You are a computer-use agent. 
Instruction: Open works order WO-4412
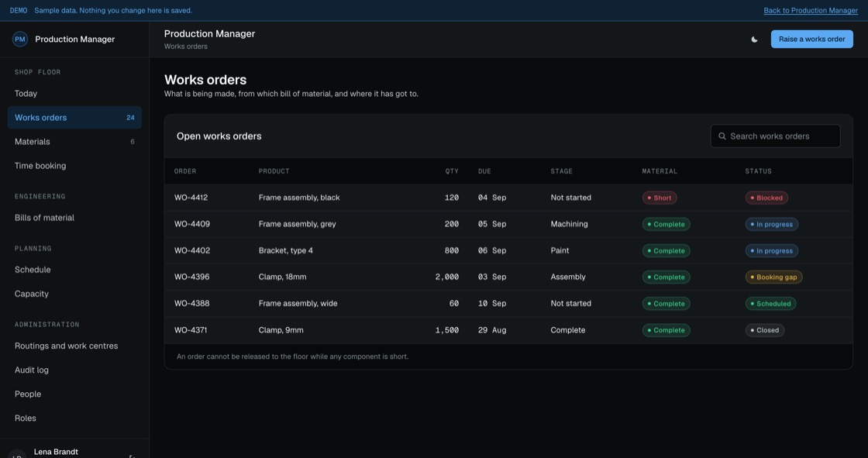(x=191, y=198)
